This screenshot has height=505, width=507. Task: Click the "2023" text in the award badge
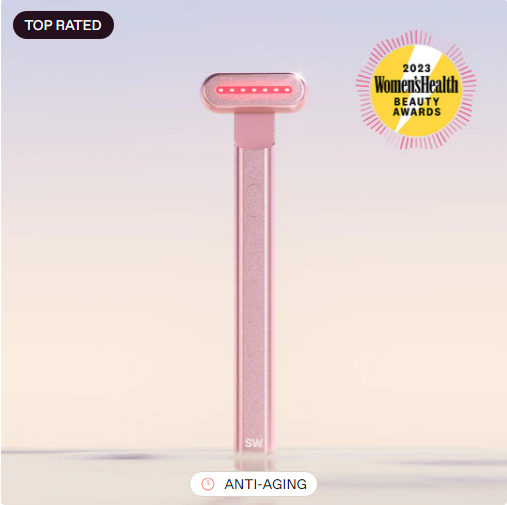point(416,68)
